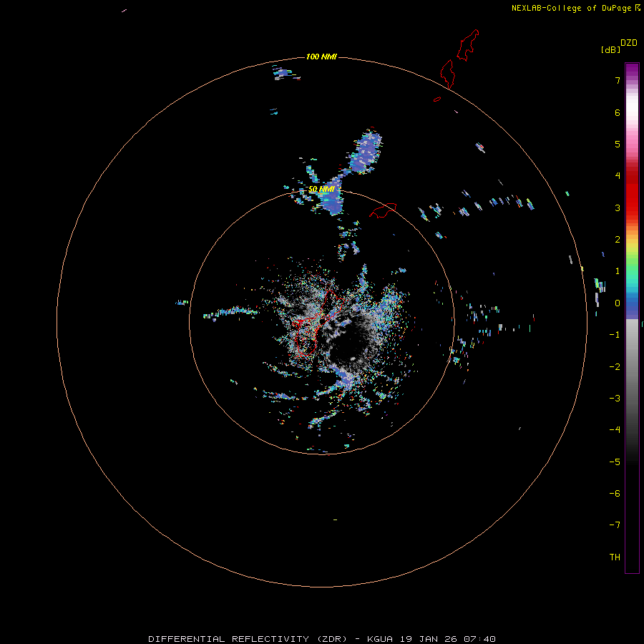
Task: Click the -3 dB tick label on the legend
Action: coord(615,399)
